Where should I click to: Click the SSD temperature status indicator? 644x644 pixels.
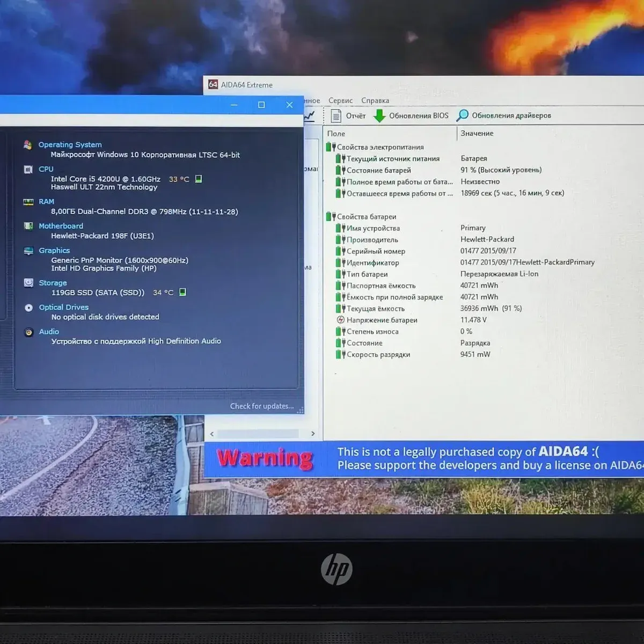click(182, 292)
